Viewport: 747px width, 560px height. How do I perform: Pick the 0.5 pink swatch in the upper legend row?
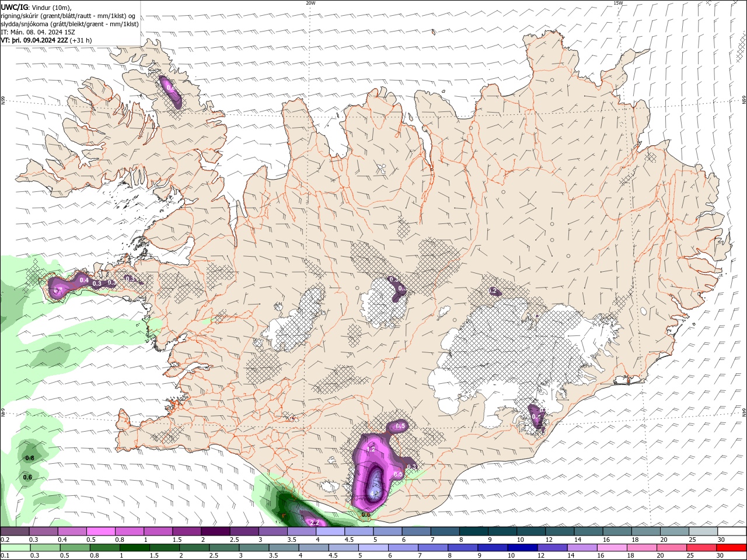[100, 531]
